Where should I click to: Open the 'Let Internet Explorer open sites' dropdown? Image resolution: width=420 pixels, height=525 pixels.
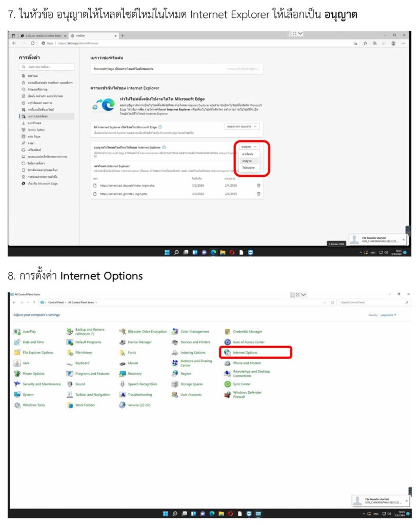(x=242, y=126)
